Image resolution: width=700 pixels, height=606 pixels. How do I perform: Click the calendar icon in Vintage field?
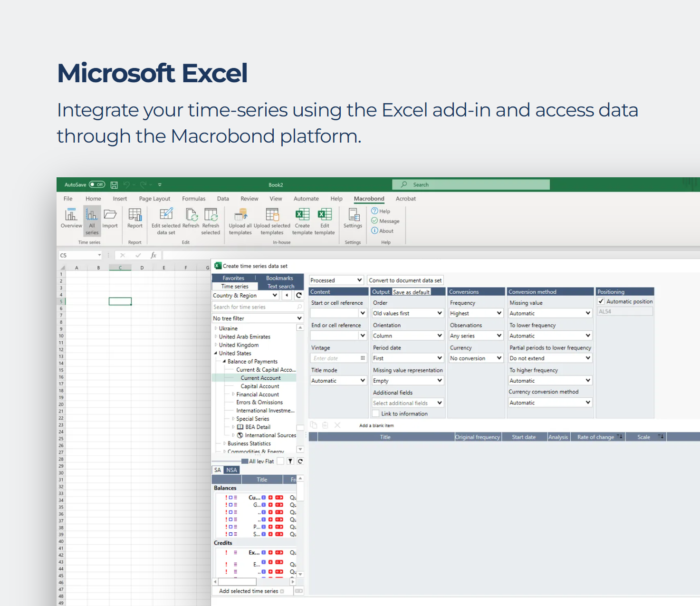[x=363, y=358]
